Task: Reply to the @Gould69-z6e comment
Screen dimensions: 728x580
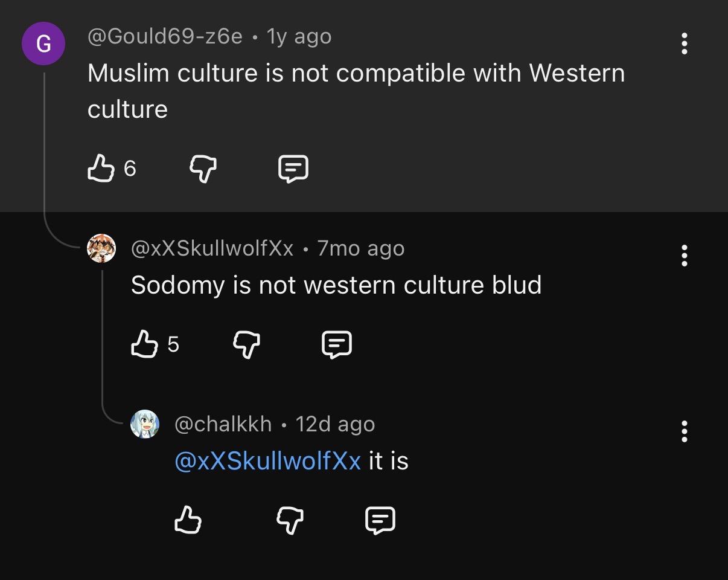Action: click(293, 168)
